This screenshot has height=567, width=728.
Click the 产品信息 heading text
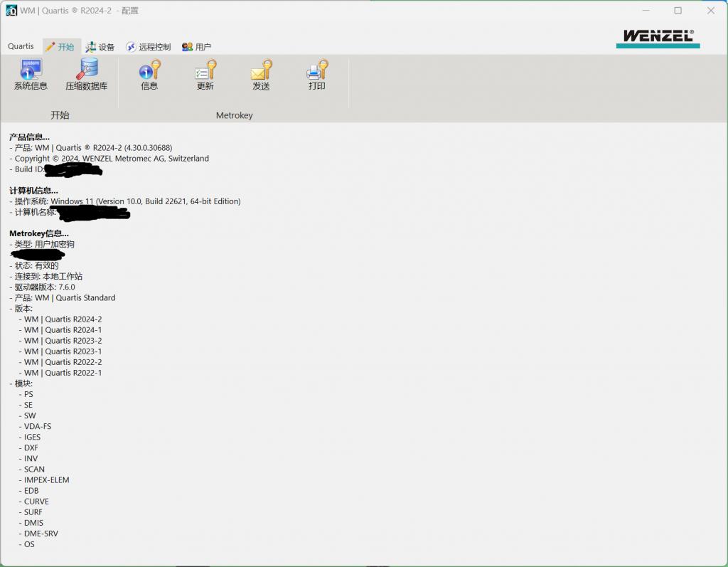pyautogui.click(x=29, y=137)
